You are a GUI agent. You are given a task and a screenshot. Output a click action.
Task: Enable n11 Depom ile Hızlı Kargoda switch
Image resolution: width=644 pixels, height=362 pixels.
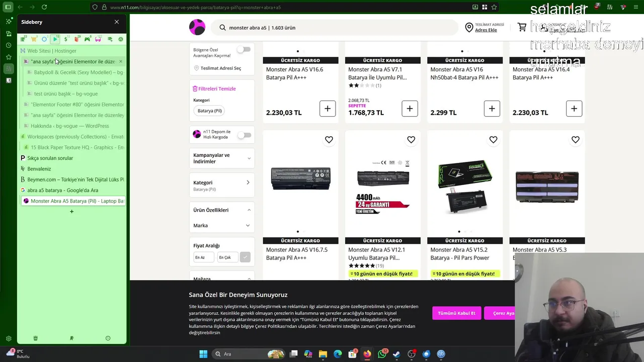[244, 135]
